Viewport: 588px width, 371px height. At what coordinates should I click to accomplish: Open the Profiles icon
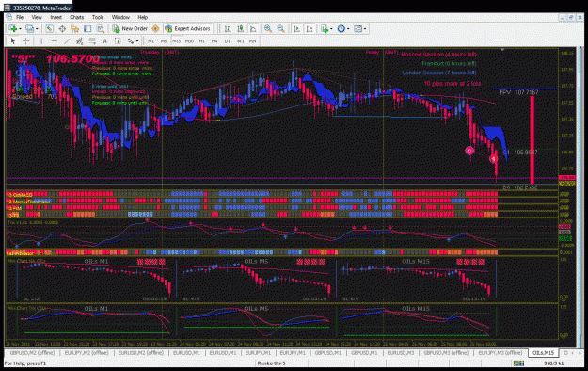coord(29,28)
